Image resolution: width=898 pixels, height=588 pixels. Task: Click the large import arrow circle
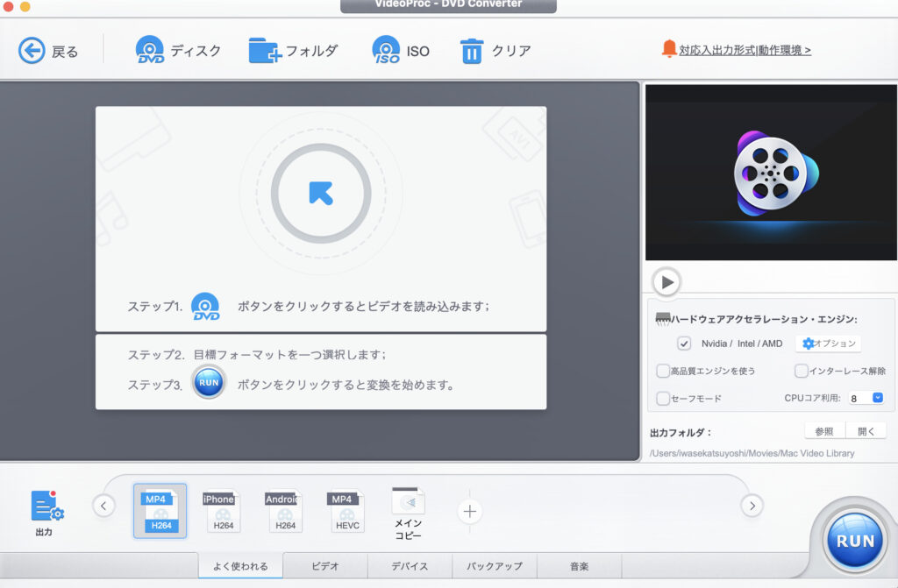(x=321, y=194)
